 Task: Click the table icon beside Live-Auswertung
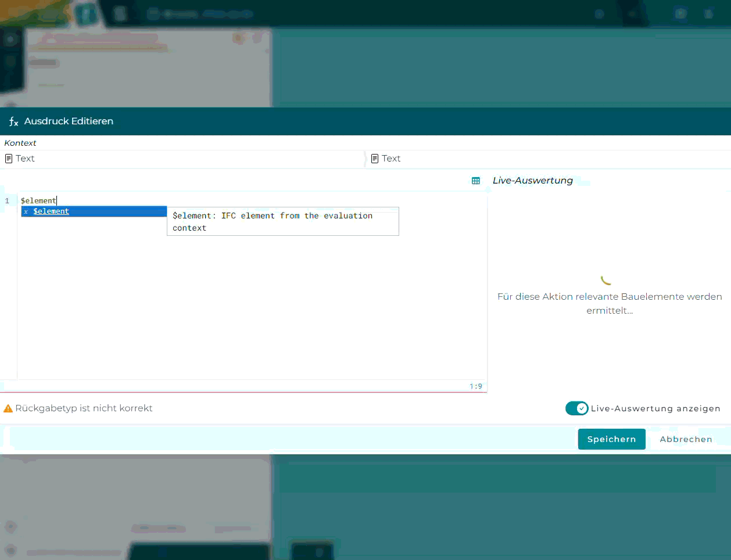(x=476, y=181)
